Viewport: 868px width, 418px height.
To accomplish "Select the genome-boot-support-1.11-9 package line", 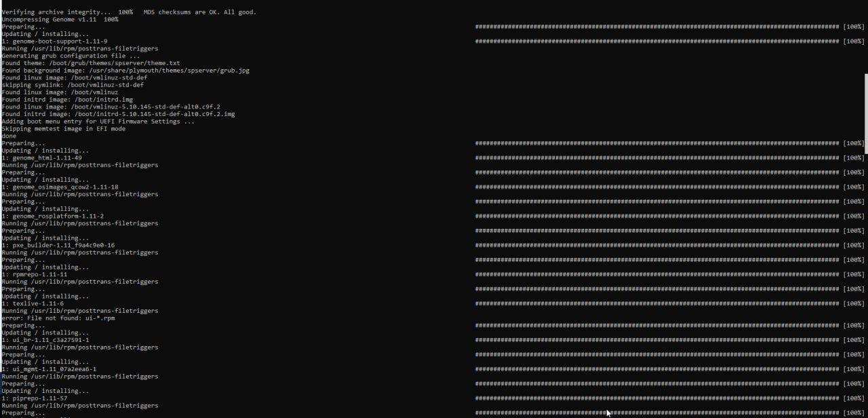I will point(54,41).
